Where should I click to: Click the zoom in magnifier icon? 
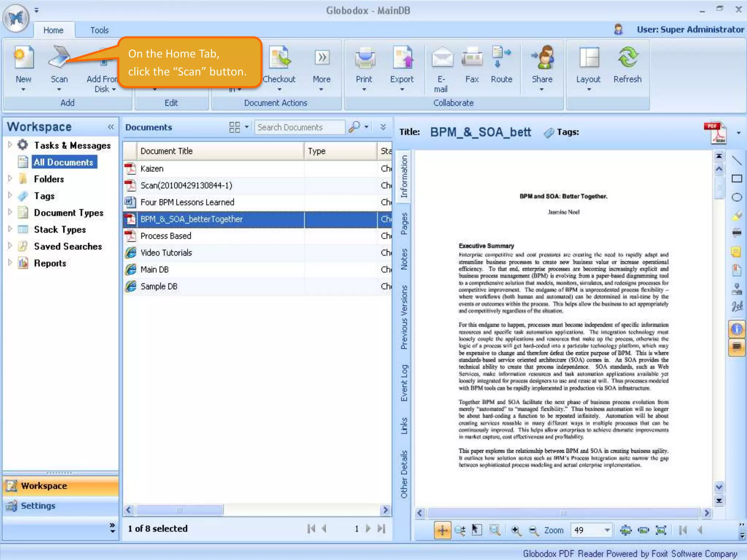pos(515,530)
